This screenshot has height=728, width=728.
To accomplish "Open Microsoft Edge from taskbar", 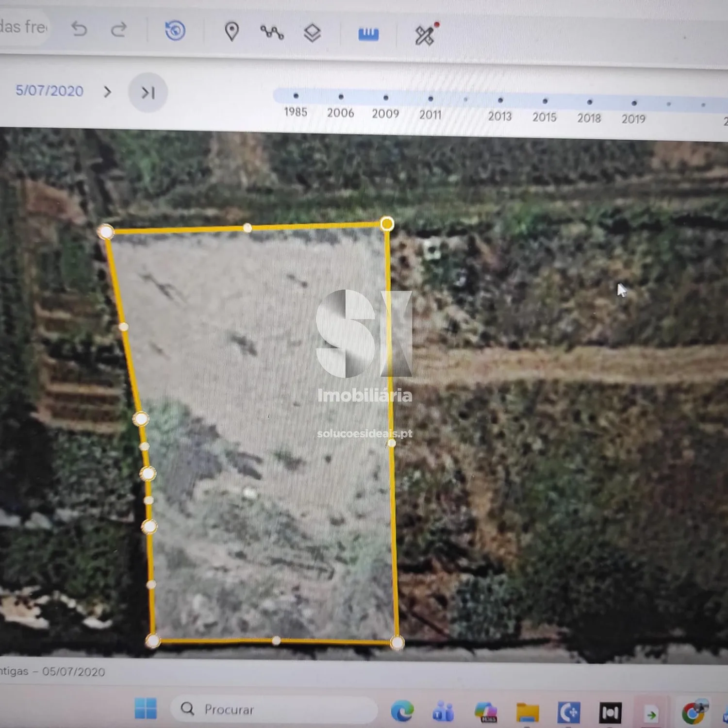I will [402, 711].
